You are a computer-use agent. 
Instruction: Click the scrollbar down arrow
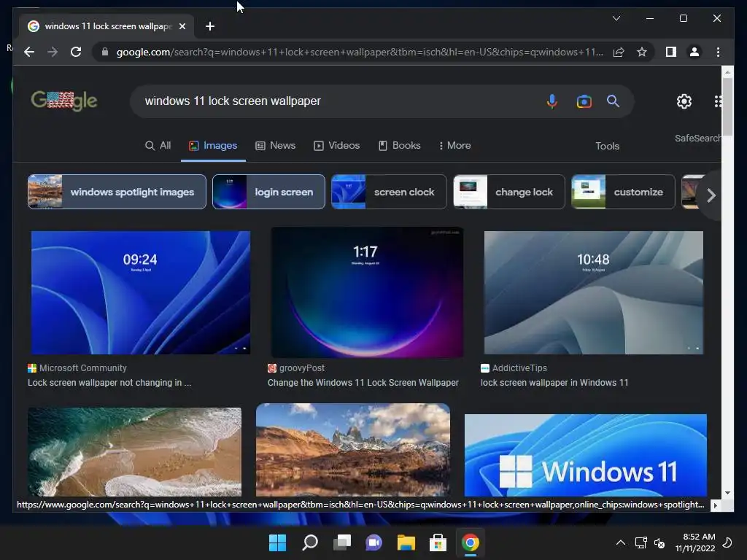(x=727, y=494)
